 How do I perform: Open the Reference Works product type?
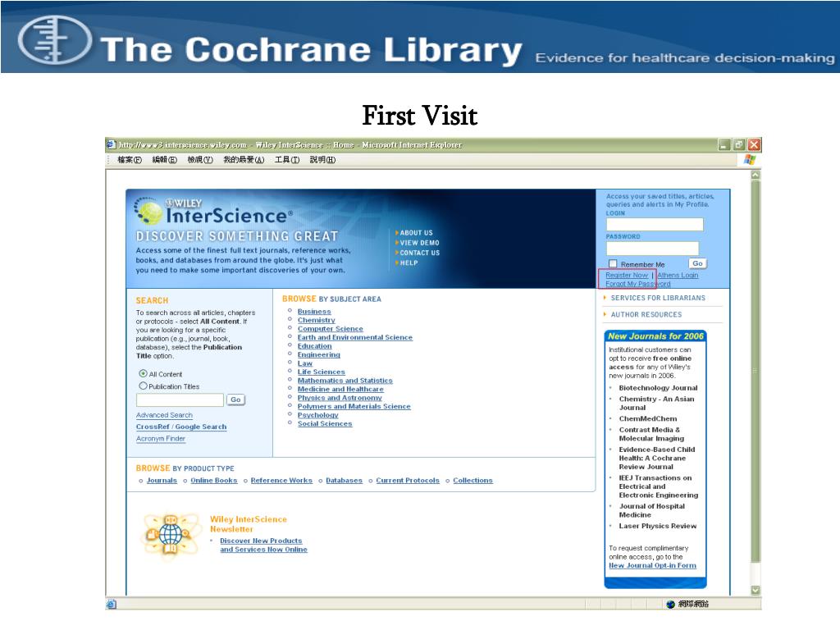pos(281,481)
